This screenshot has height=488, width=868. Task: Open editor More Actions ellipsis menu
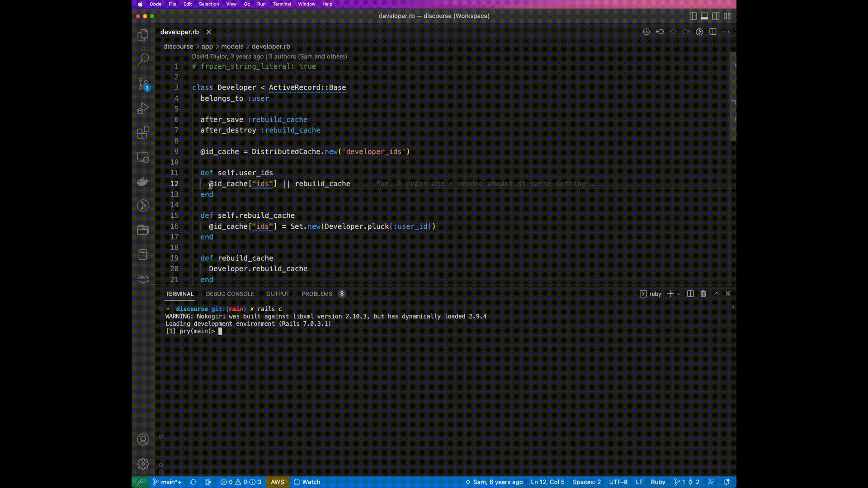726,32
